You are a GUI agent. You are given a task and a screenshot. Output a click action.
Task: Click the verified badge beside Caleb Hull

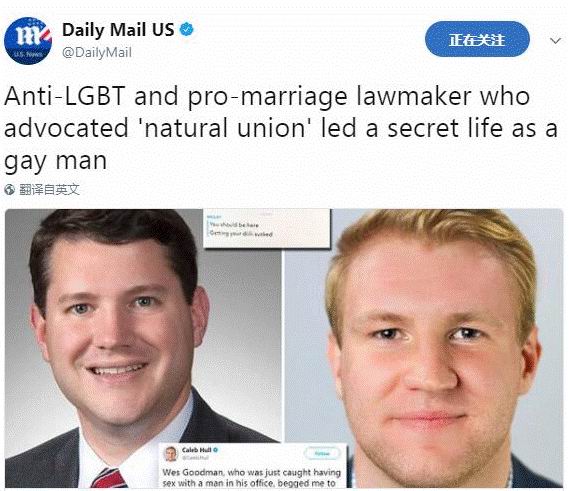click(216, 450)
